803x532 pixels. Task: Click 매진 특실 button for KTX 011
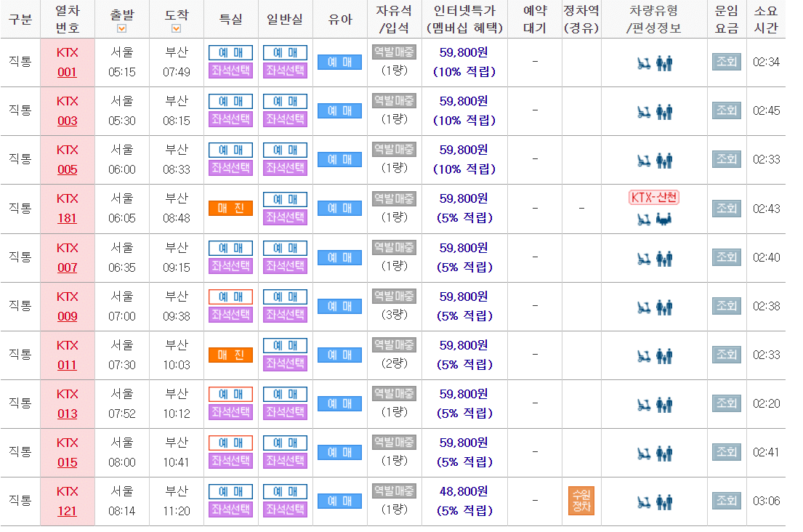coord(230,355)
